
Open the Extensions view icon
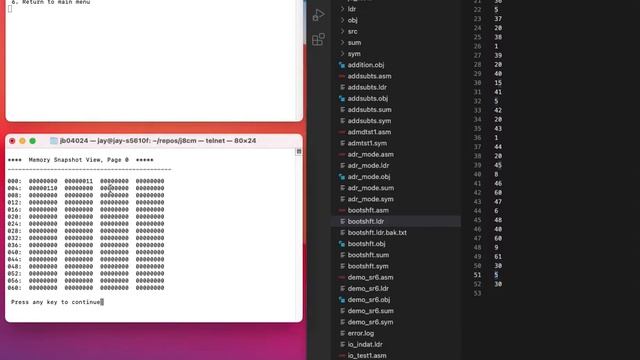[318, 40]
